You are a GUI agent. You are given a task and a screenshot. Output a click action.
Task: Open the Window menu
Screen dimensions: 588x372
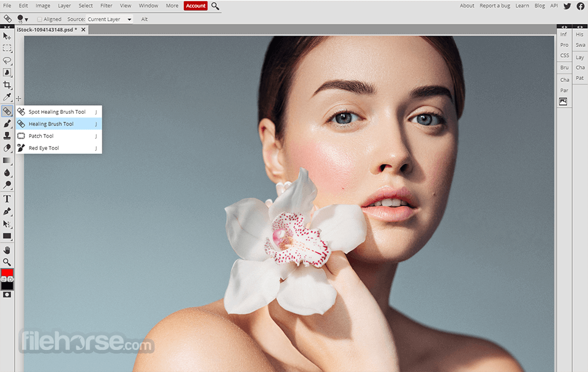(148, 6)
